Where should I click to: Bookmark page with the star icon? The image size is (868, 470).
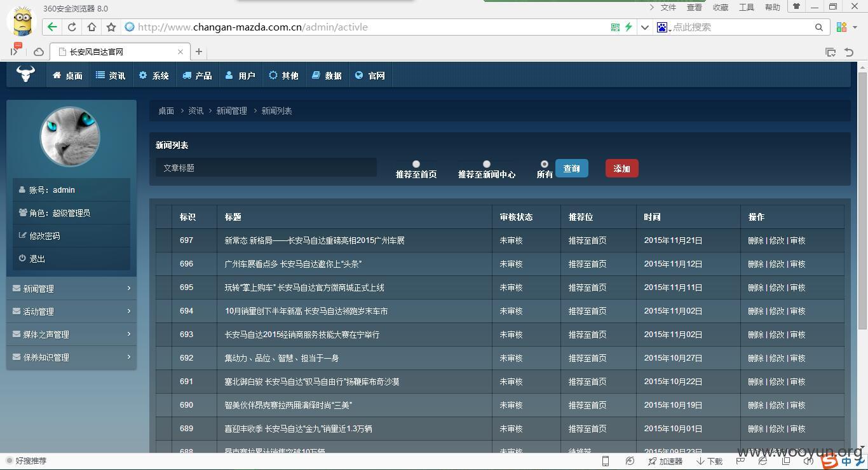[x=111, y=27]
